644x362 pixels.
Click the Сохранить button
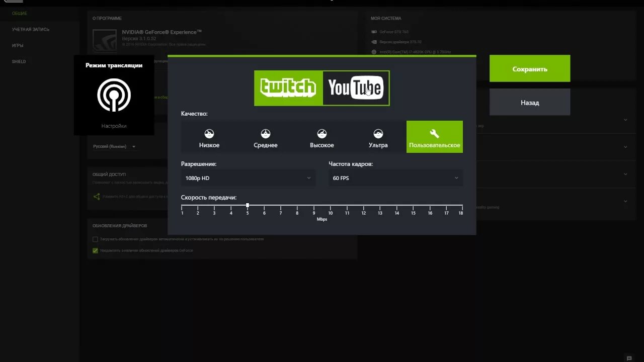tap(530, 69)
